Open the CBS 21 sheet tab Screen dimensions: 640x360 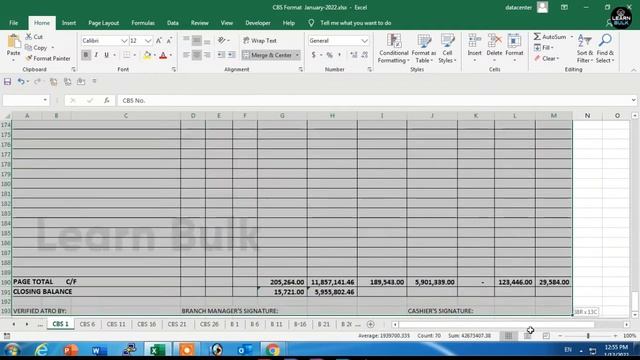177,324
